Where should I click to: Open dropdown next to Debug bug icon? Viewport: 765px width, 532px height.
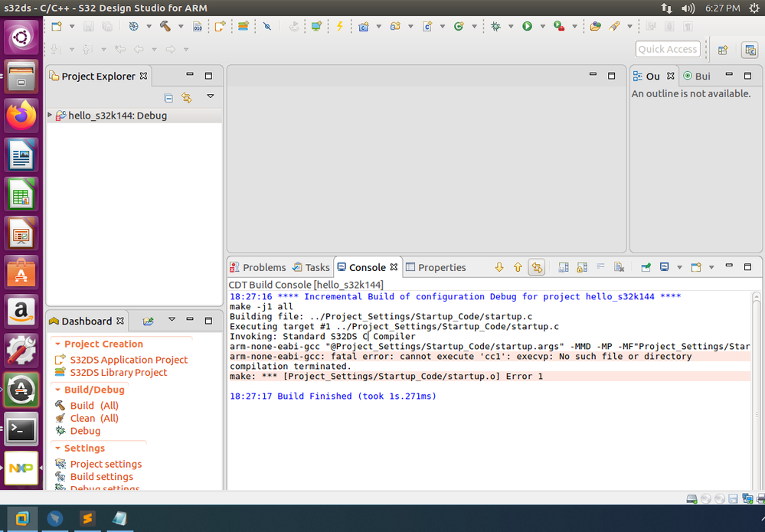(511, 26)
